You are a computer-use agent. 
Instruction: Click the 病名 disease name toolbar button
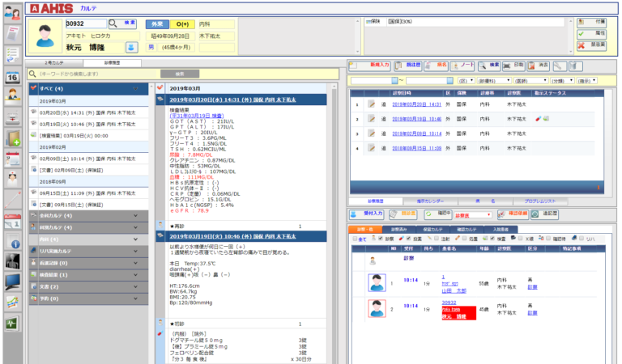pyautogui.click(x=437, y=65)
